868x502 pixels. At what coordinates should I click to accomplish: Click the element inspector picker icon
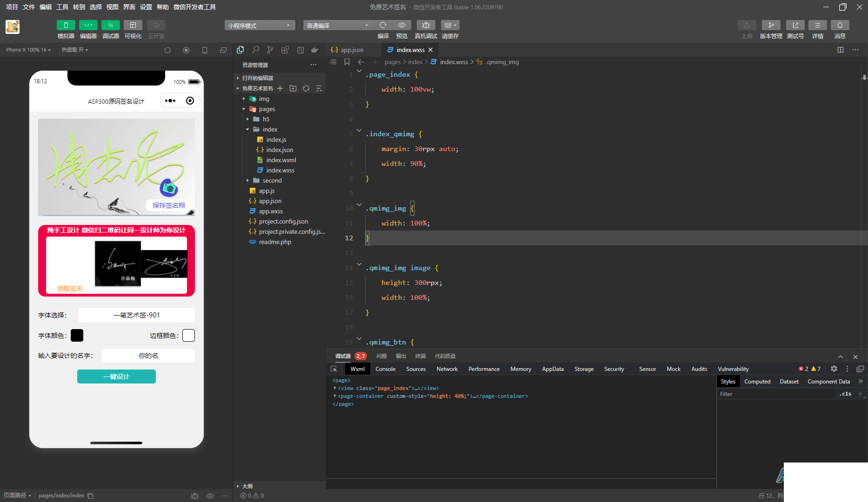coord(334,369)
